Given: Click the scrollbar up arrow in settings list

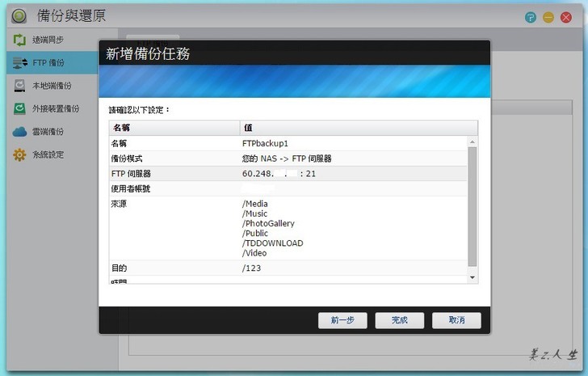Looking at the screenshot, I should pos(472,142).
